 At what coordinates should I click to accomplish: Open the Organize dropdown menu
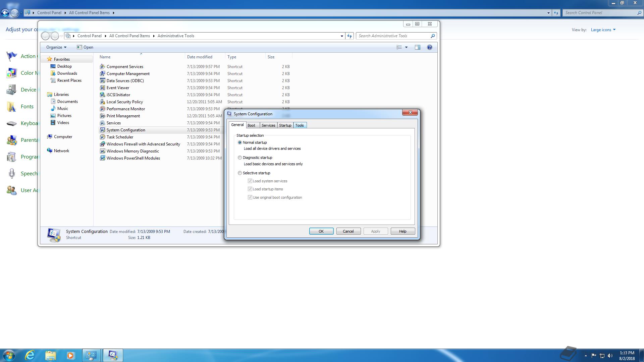(x=56, y=47)
